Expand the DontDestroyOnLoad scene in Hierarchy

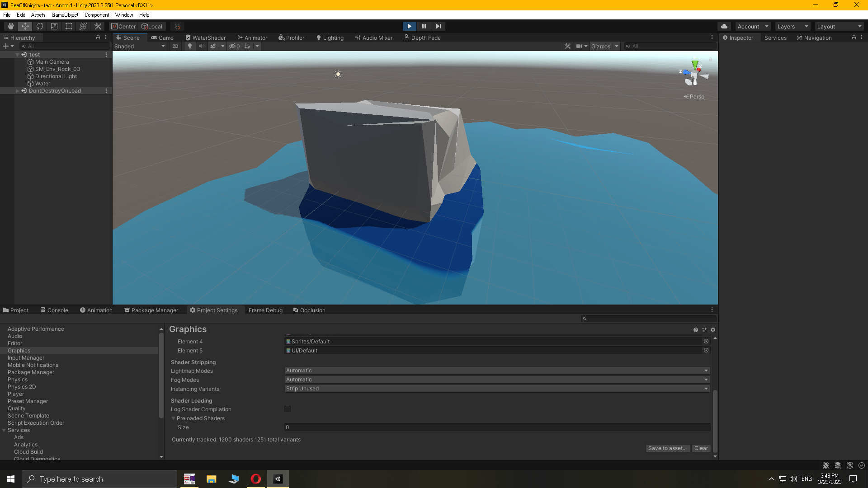pyautogui.click(x=17, y=90)
